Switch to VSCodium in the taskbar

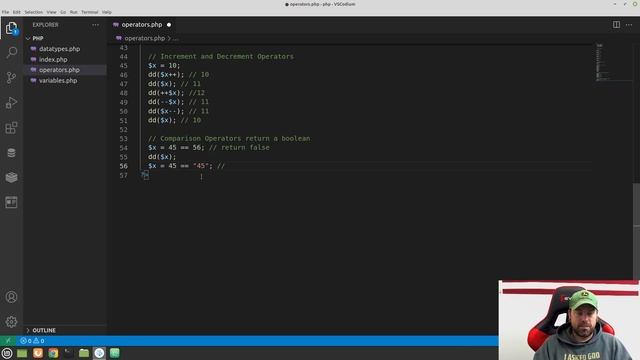pos(99,353)
